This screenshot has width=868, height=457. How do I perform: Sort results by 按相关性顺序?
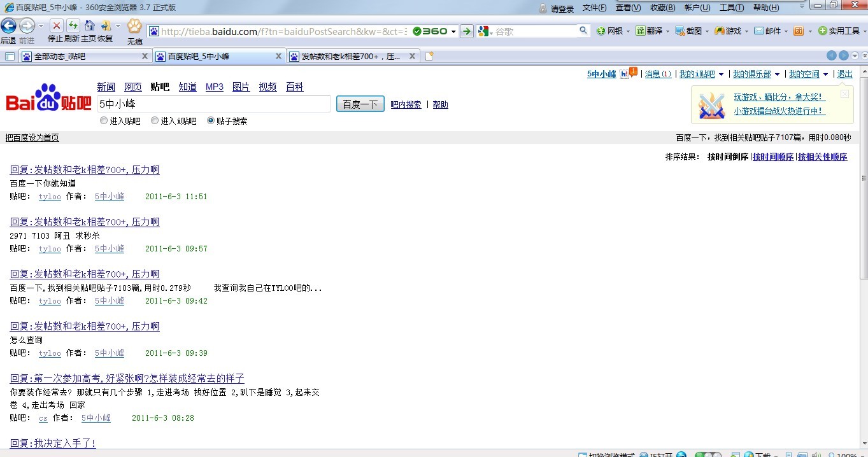[823, 157]
